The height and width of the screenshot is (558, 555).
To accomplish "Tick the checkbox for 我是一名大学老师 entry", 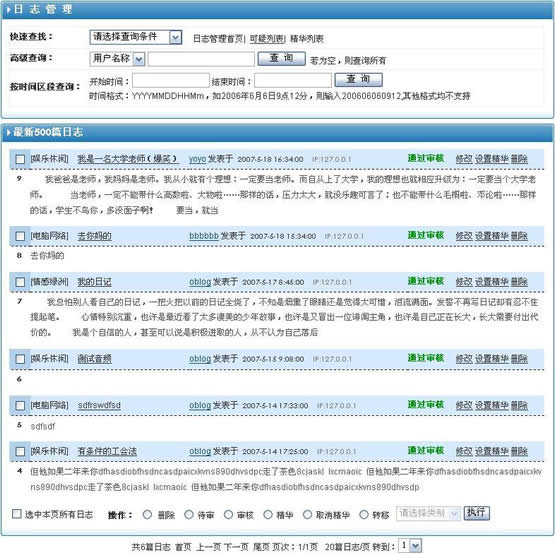I will coord(20,159).
